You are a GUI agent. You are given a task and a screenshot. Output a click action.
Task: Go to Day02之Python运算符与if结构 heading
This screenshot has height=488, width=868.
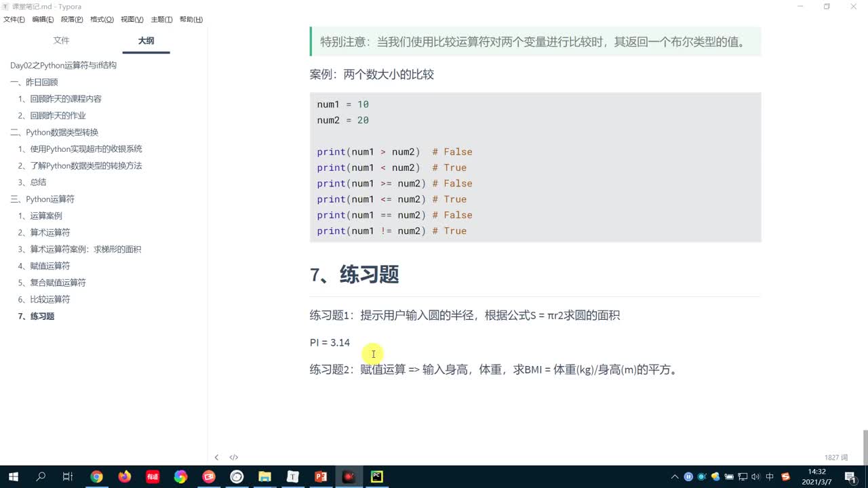pyautogui.click(x=63, y=66)
